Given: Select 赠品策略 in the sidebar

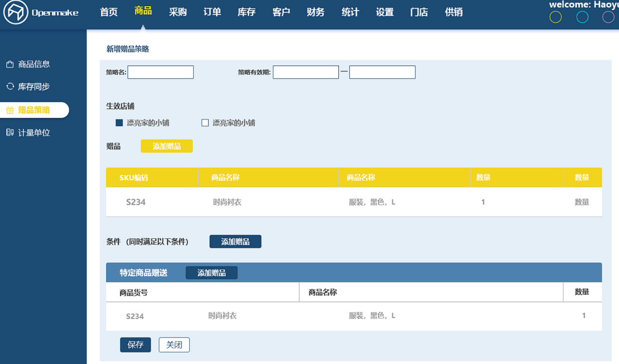Looking at the screenshot, I should pos(34,110).
